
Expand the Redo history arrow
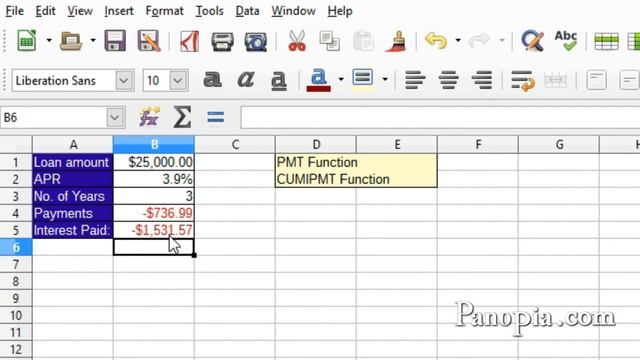click(x=502, y=40)
